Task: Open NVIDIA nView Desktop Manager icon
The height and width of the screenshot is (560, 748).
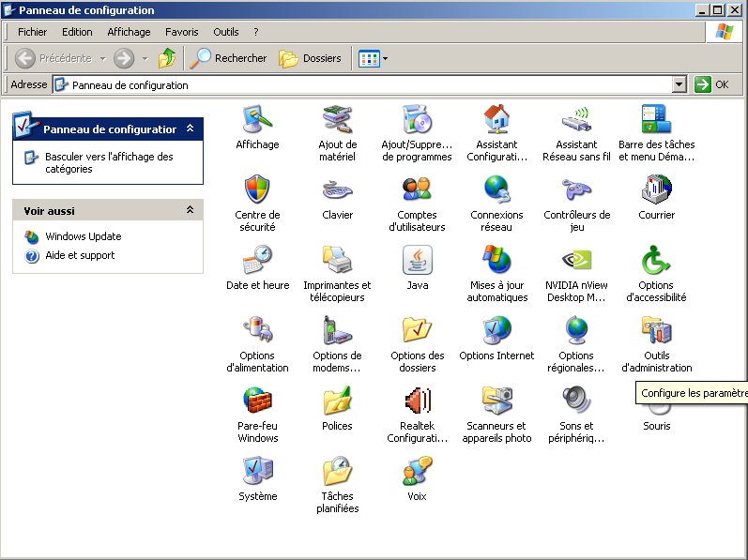Action: [x=576, y=260]
